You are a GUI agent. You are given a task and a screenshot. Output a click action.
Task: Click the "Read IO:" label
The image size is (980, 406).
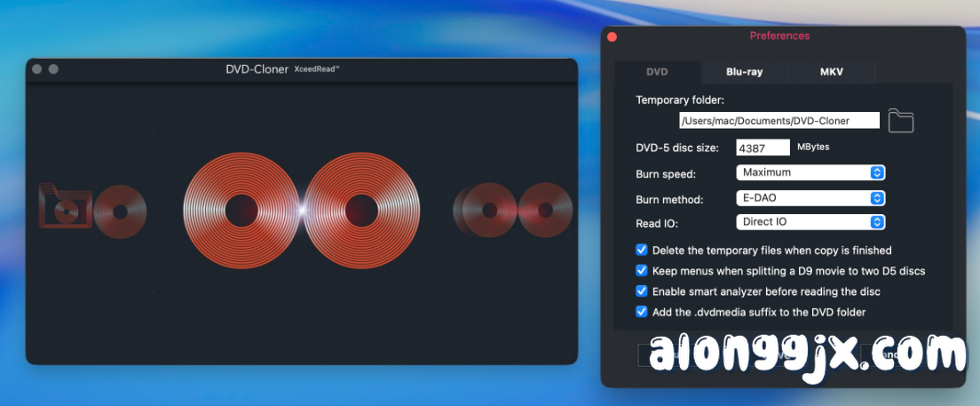657,223
